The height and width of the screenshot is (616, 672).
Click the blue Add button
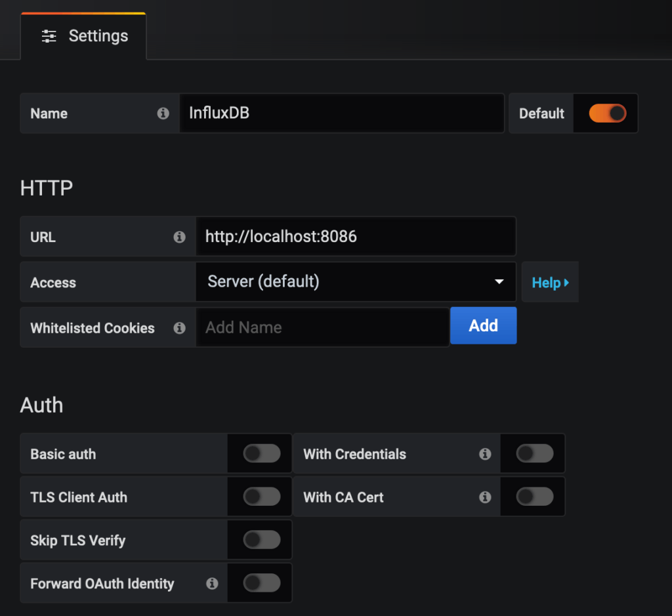(x=484, y=325)
